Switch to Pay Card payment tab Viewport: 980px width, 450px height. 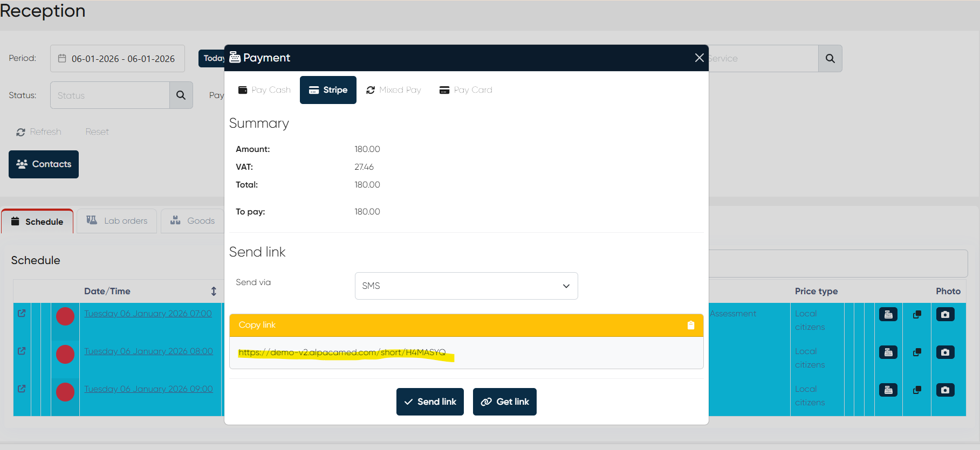coord(466,90)
